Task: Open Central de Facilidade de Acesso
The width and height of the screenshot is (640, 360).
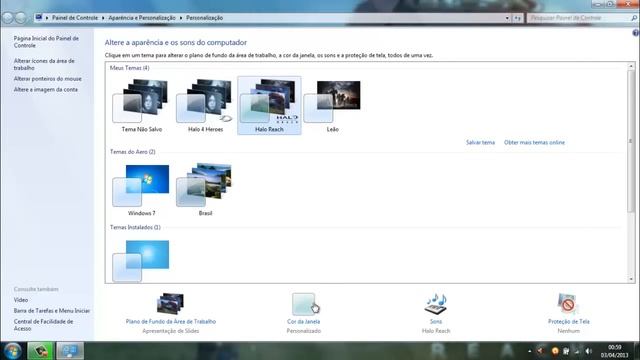Action: tap(43, 325)
